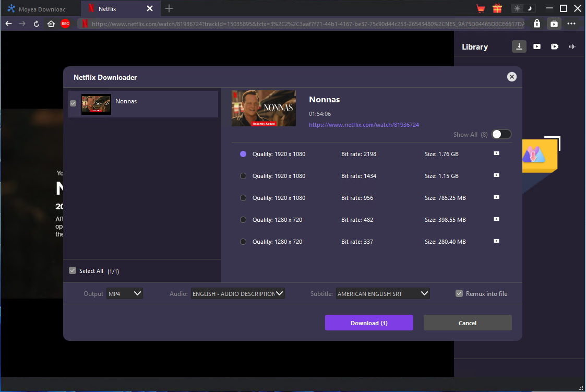
Task: Click the floating download folder widget
Action: (540, 155)
